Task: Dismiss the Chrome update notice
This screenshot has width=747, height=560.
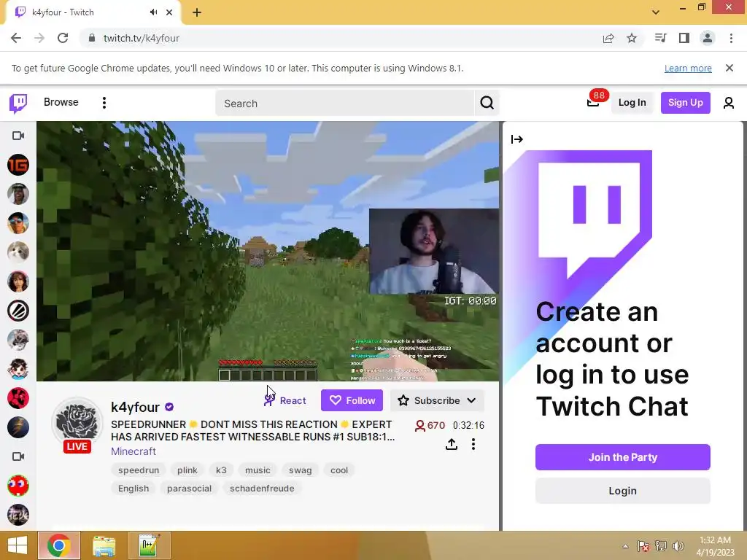Action: (729, 68)
